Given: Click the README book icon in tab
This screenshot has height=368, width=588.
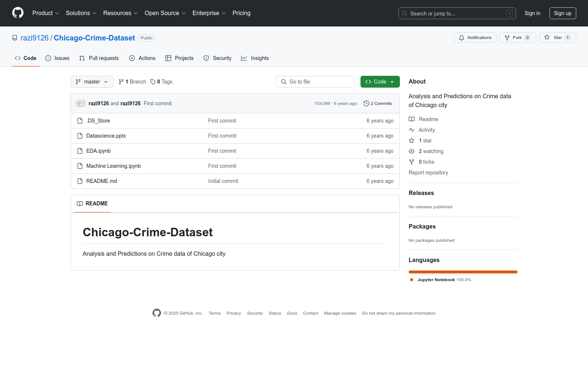Looking at the screenshot, I should [x=80, y=204].
